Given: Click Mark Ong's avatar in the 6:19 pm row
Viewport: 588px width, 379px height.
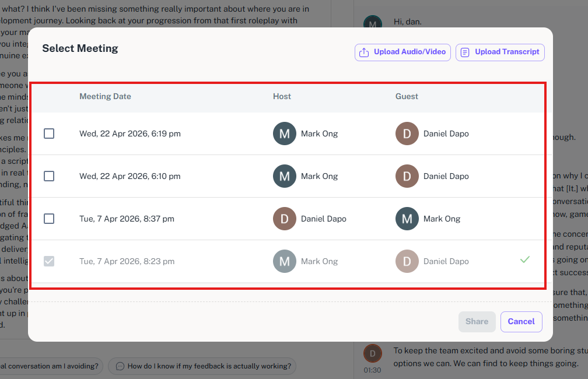Looking at the screenshot, I should tap(285, 134).
